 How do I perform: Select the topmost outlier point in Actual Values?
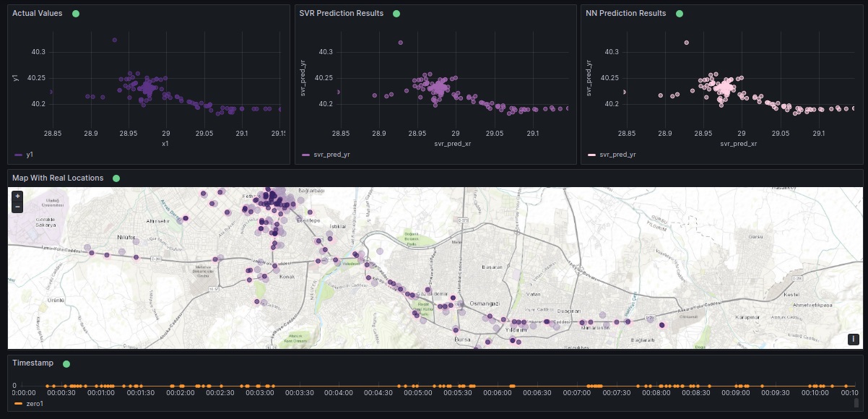114,40
